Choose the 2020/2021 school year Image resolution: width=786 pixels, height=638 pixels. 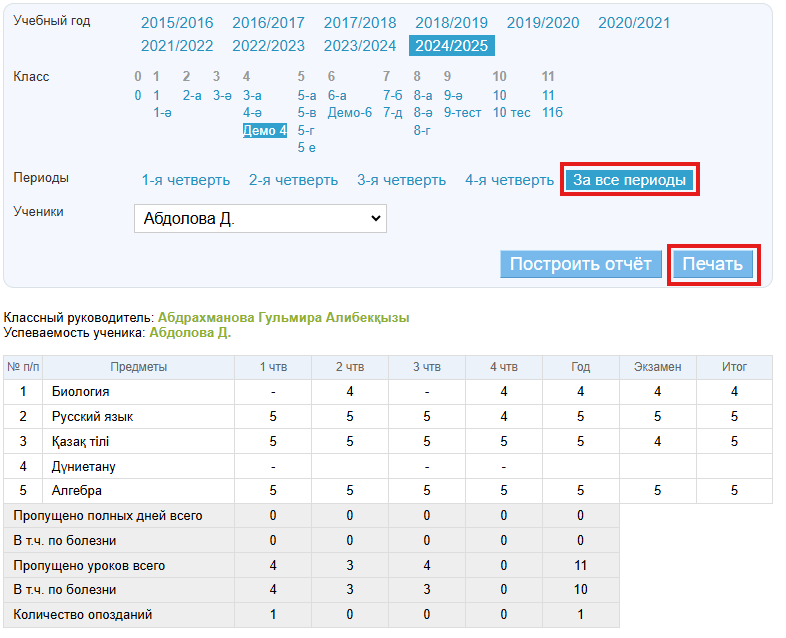634,23
